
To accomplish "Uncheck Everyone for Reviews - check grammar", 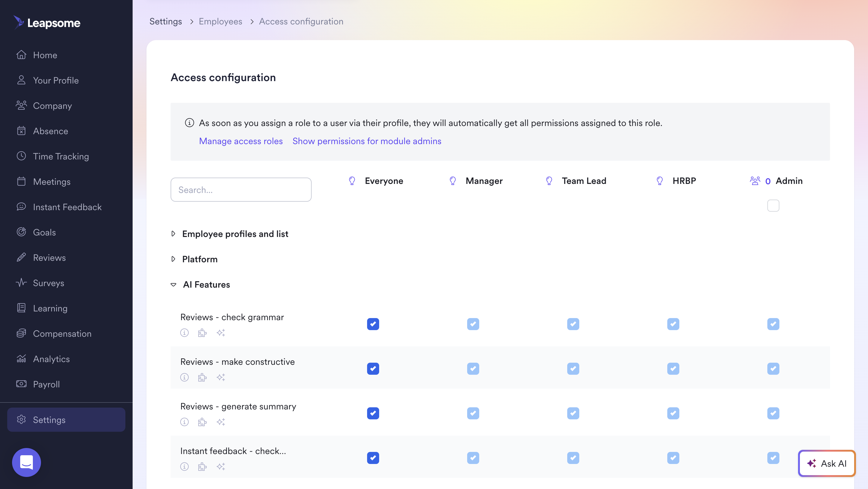I will [x=373, y=324].
